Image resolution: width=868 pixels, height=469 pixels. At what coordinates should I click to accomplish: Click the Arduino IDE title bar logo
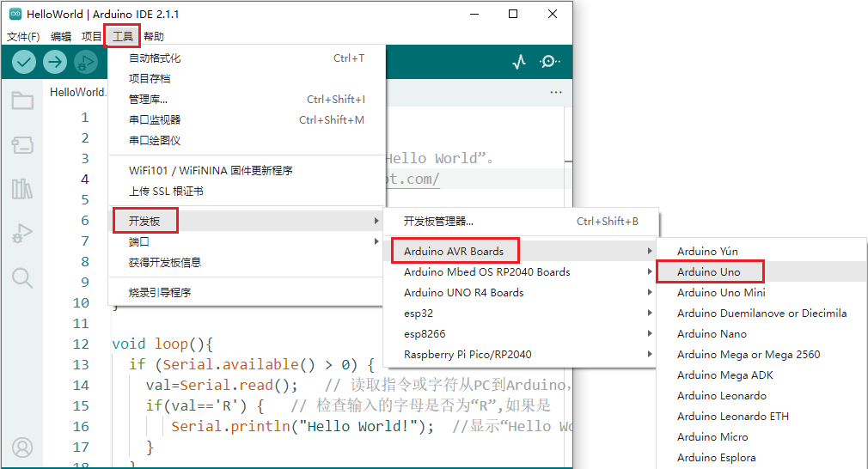pyautogui.click(x=15, y=14)
